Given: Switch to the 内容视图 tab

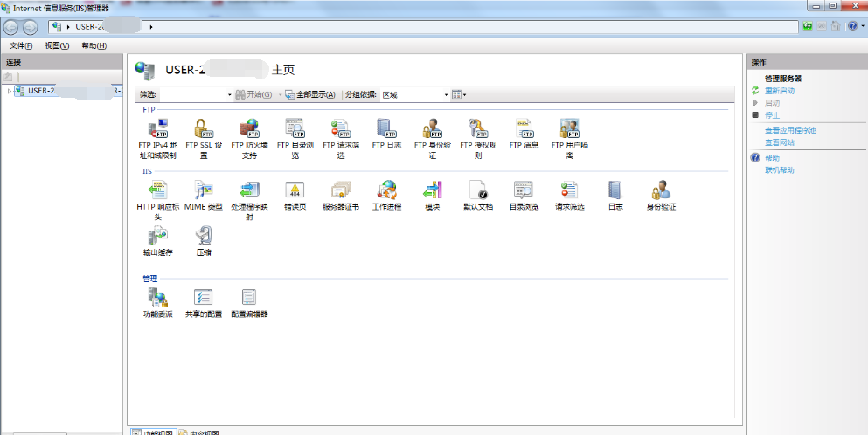Looking at the screenshot, I should (201, 432).
